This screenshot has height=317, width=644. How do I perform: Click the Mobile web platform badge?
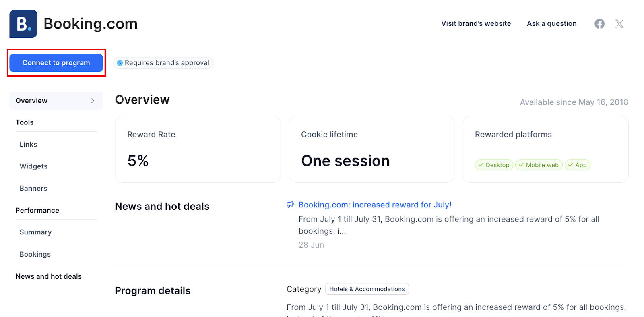[x=539, y=165]
